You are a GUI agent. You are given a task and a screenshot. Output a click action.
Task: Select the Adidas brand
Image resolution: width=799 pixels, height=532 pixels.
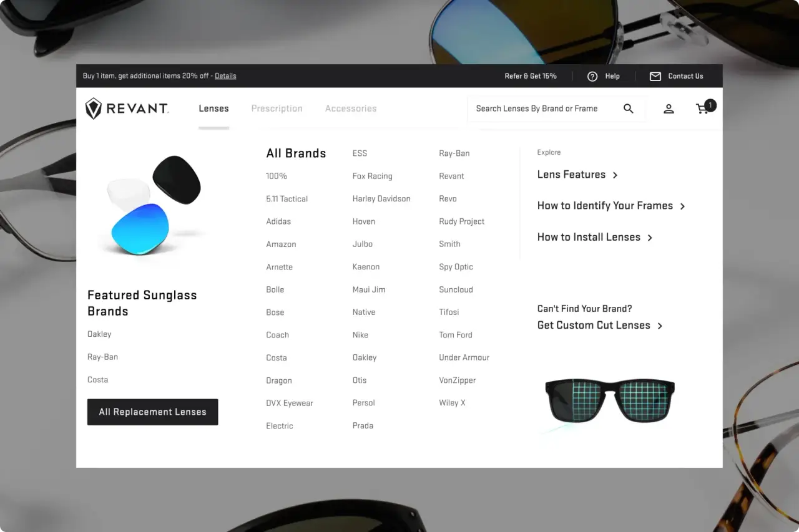coord(278,221)
